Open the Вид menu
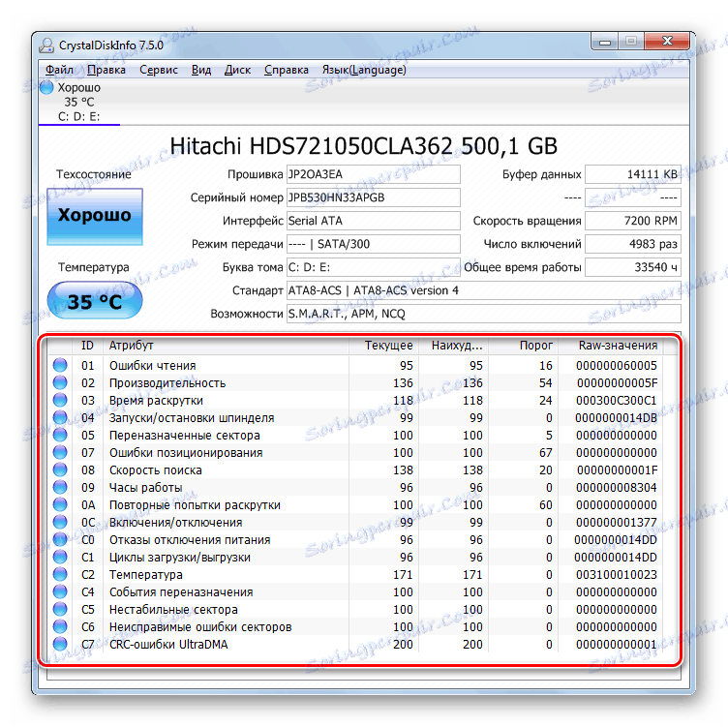This screenshot has height=727, width=728. click(201, 70)
